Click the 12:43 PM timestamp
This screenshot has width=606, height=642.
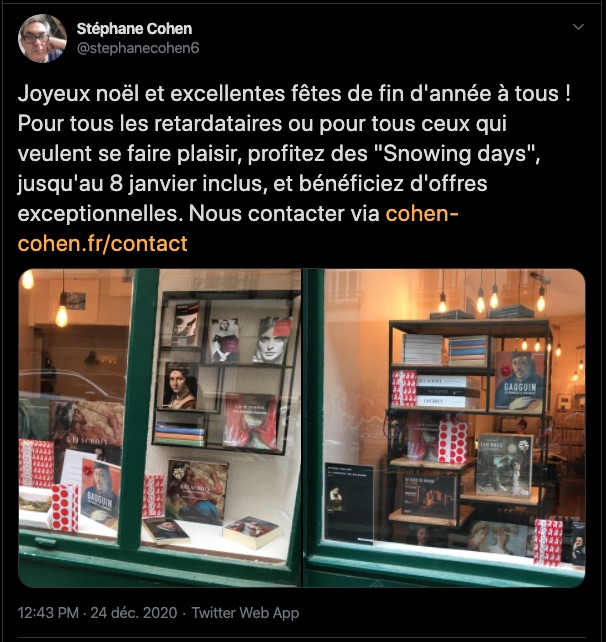(x=48, y=613)
